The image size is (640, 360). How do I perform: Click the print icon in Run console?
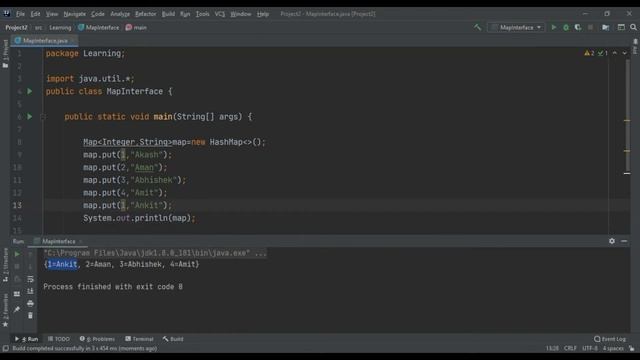tap(30, 304)
